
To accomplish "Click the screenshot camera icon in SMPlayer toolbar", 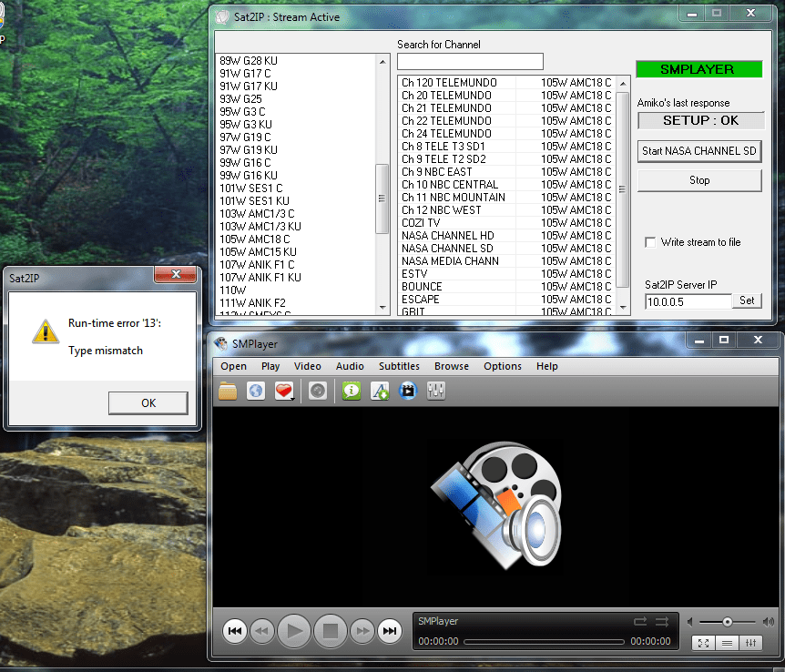I will [318, 391].
